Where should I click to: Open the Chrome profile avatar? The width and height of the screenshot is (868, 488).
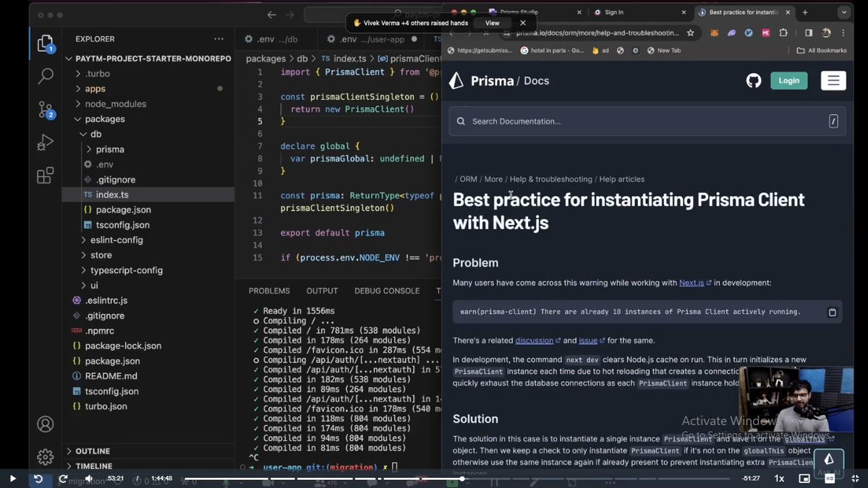(826, 33)
